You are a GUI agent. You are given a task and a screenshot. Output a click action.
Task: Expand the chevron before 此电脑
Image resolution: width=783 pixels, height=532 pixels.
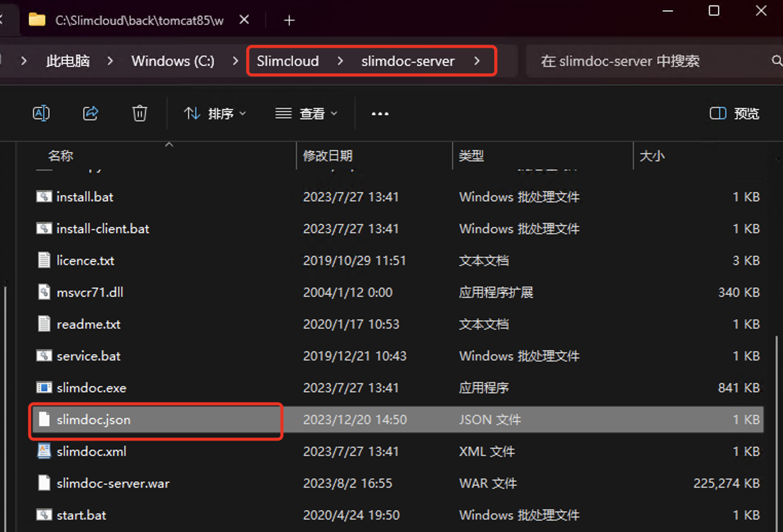24,61
